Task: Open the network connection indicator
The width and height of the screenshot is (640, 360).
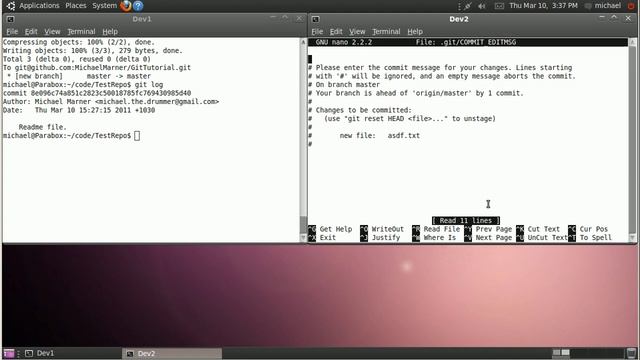Action: [x=468, y=6]
